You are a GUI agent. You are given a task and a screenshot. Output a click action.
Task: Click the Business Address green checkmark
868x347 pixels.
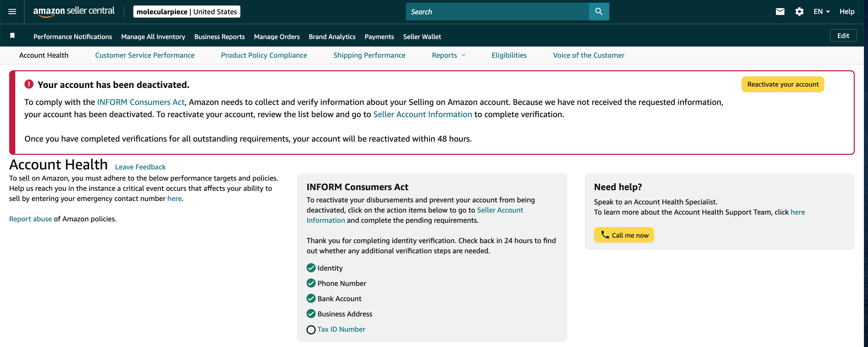click(311, 314)
